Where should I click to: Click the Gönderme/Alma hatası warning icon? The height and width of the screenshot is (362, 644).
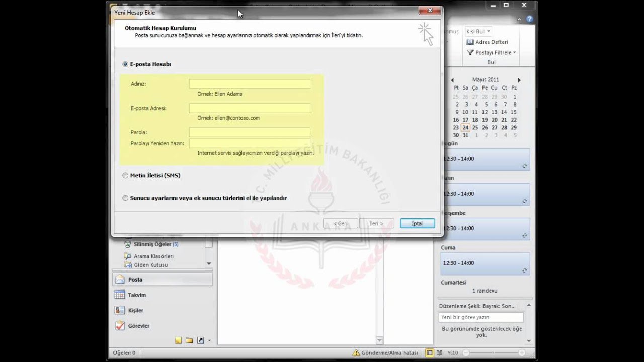point(356,353)
